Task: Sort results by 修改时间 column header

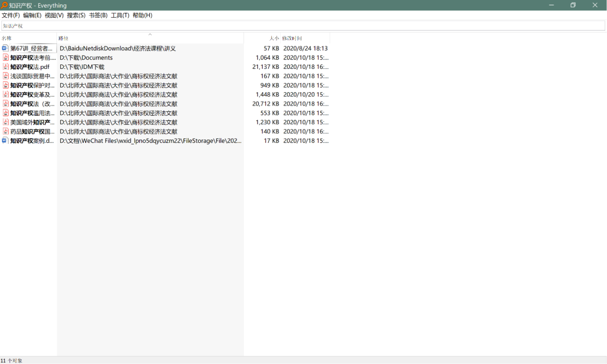Action: 292,38
